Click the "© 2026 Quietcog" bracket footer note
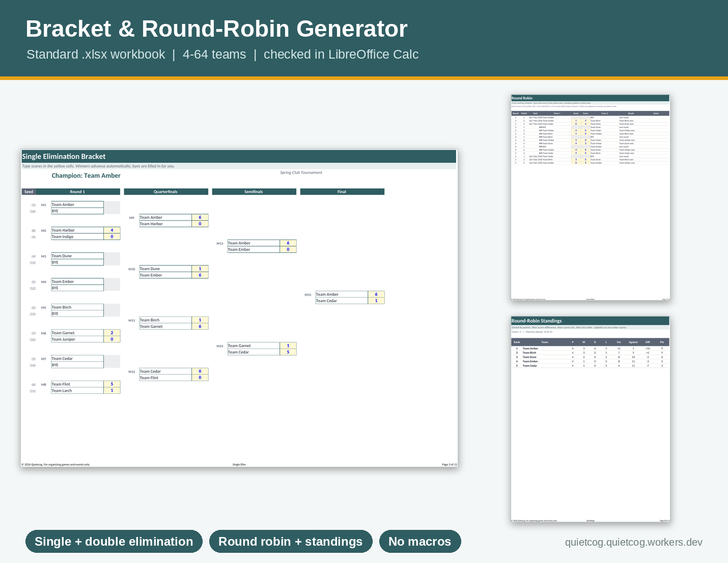728x563 pixels. coord(55,465)
